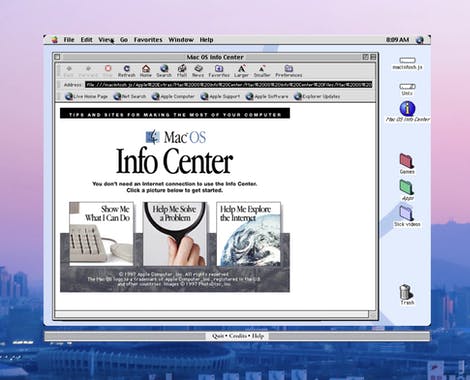Click the Mac OS Info Center title text
The image size is (470, 380).
(x=215, y=57)
